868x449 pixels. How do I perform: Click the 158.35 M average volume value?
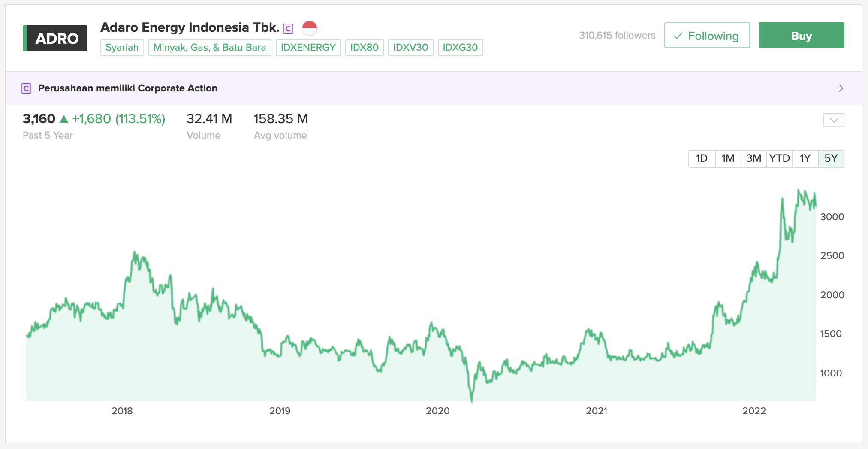tap(281, 119)
